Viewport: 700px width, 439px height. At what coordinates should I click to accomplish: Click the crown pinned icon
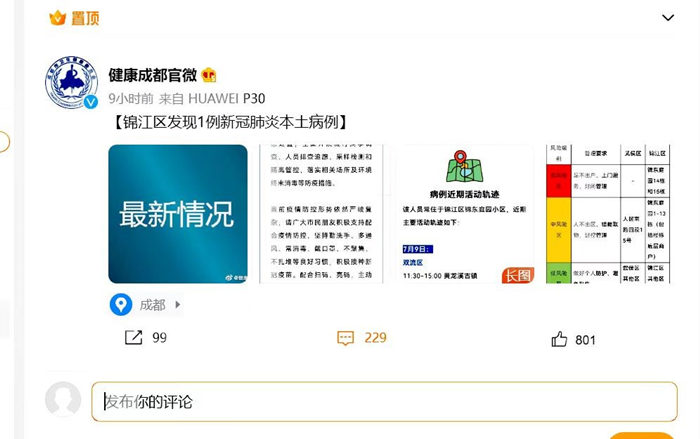pos(58,18)
